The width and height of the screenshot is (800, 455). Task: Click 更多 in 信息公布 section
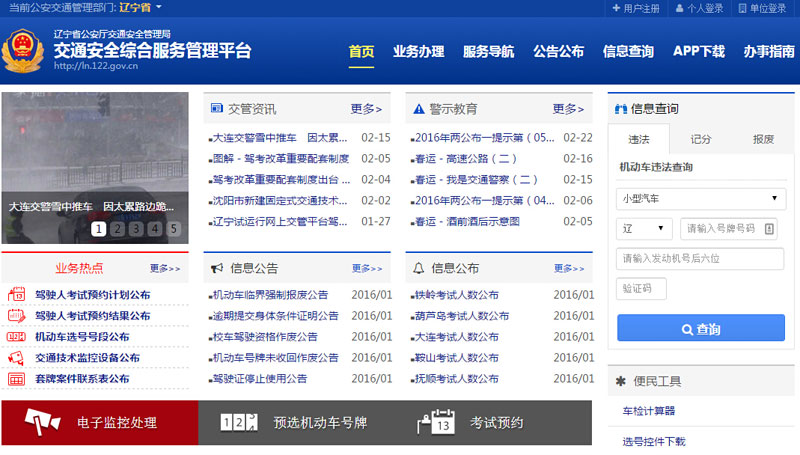(569, 268)
